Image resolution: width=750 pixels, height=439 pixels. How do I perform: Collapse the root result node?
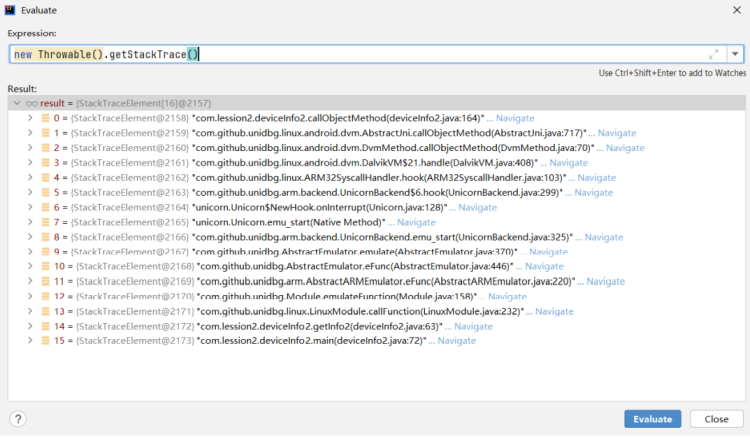point(16,103)
